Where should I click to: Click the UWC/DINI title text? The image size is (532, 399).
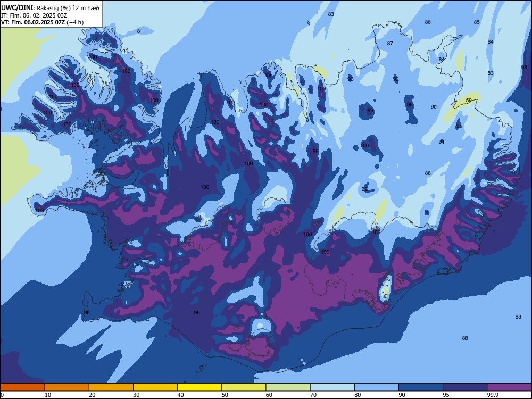(17, 7)
